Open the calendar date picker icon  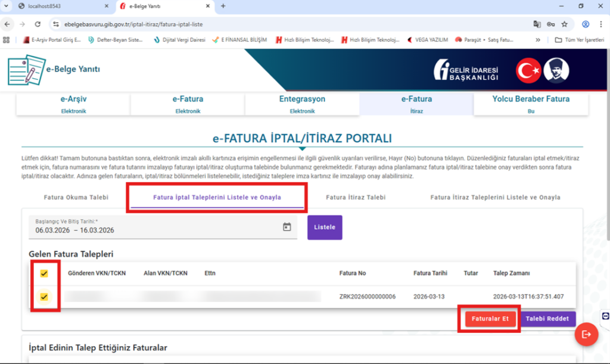tap(287, 227)
